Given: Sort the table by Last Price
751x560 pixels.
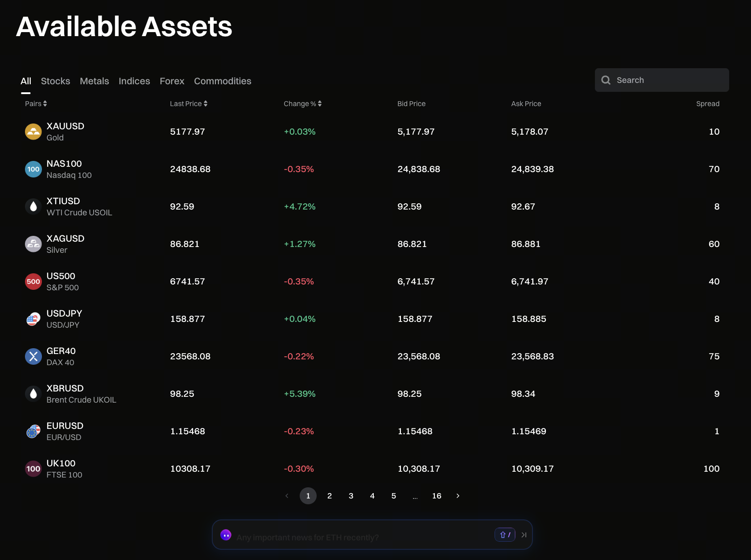Looking at the screenshot, I should [189, 104].
